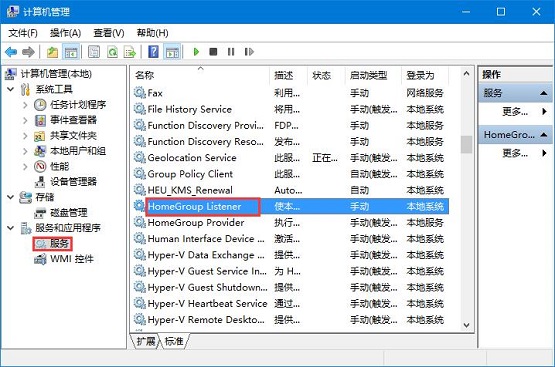Click the Back arrow toolbar icon
The width and height of the screenshot is (555, 367).
click(x=11, y=52)
